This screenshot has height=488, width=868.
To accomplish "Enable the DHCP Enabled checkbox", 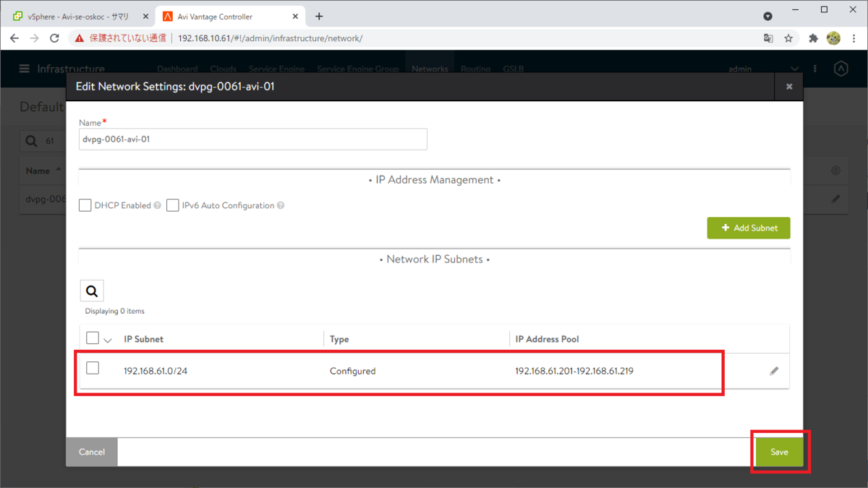I will (x=85, y=205).
